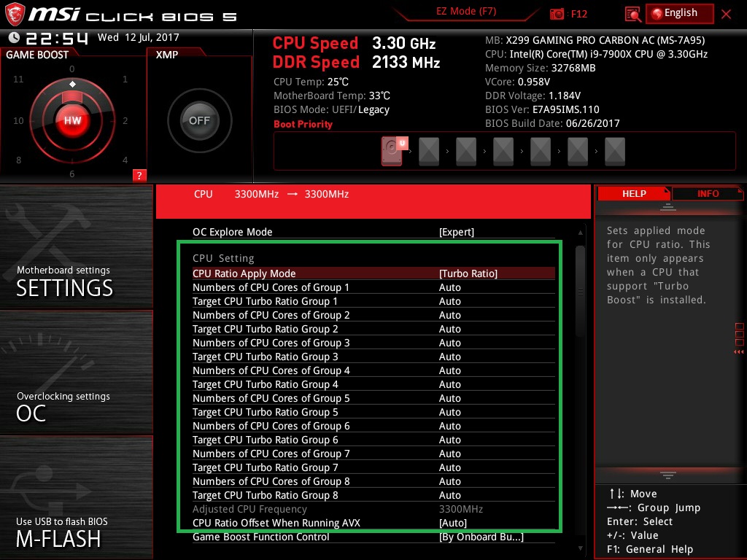The height and width of the screenshot is (560, 747).
Task: Toggle the XMP OFF button
Action: [200, 120]
